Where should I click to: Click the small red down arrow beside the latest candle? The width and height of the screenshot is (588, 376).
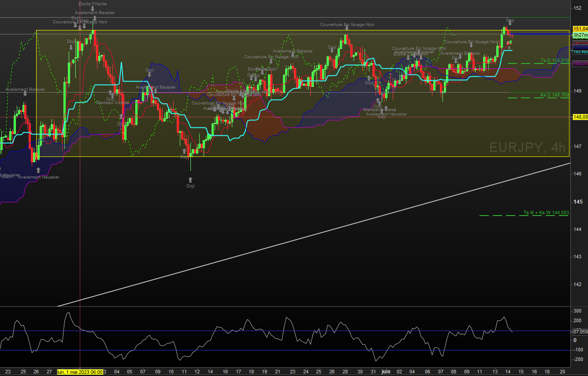click(x=507, y=44)
